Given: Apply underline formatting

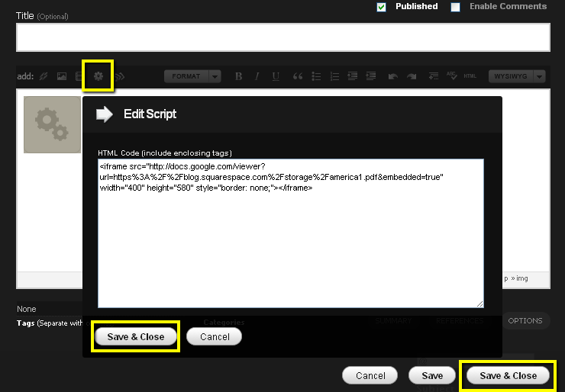Looking at the screenshot, I should tap(276, 76).
